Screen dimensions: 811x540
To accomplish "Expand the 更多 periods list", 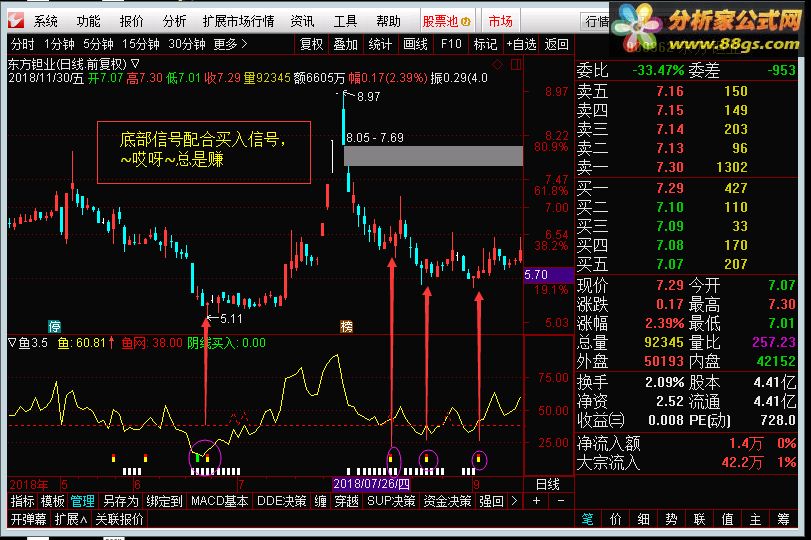I will coord(230,44).
